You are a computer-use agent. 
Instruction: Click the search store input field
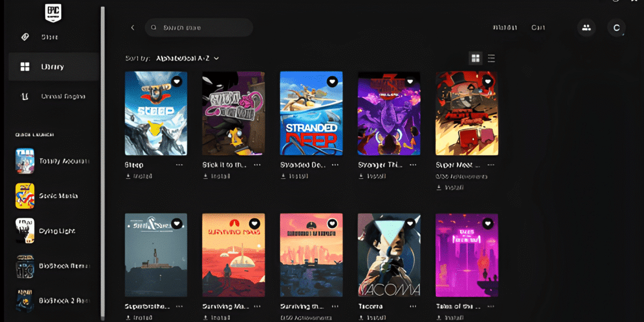(199, 27)
